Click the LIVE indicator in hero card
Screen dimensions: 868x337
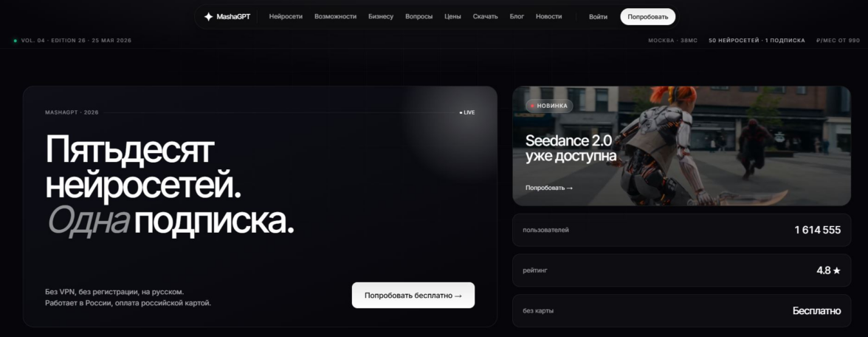coord(467,112)
